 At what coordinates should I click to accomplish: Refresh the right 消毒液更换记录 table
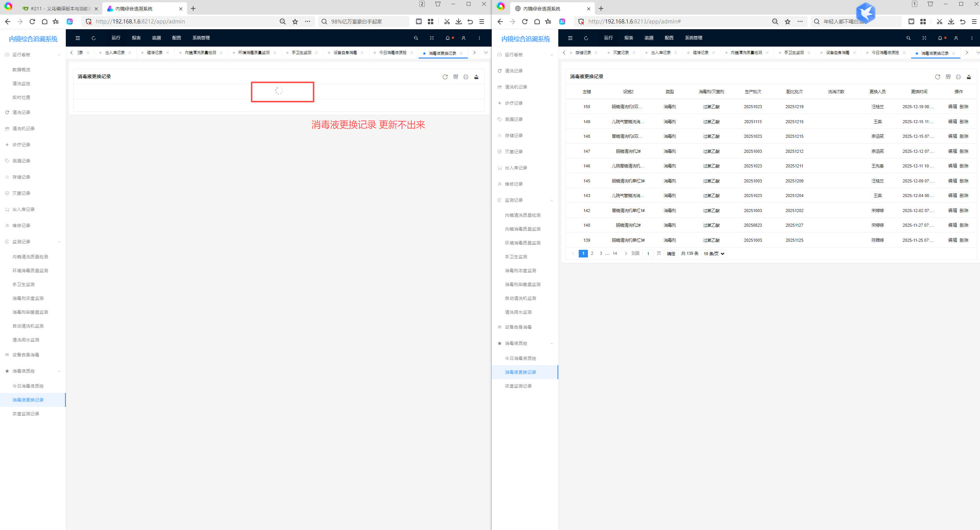click(938, 77)
